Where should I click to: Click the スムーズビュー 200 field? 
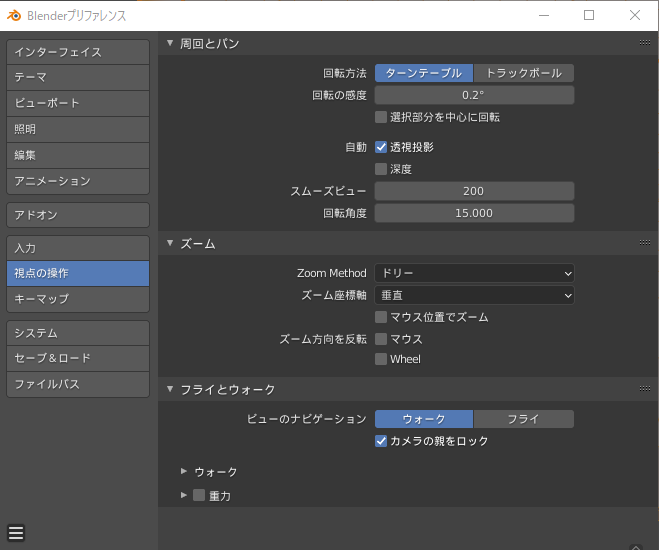474,191
